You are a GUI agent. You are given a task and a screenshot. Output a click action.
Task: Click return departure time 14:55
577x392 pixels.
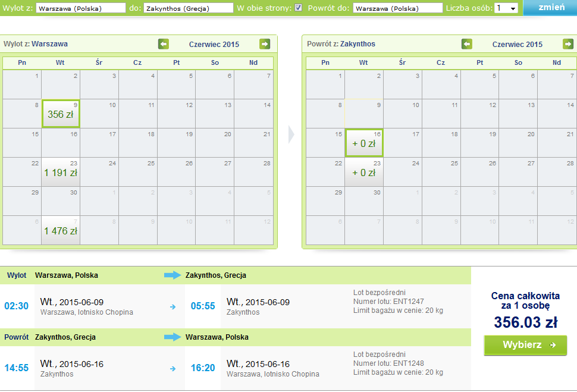tap(16, 368)
